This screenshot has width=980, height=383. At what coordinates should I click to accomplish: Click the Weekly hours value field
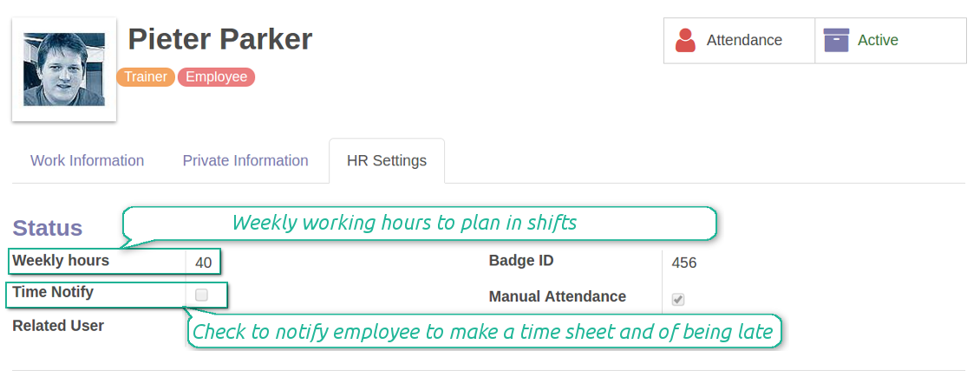tap(204, 263)
